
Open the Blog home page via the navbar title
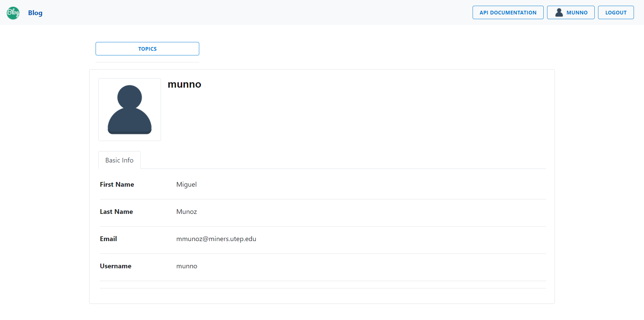[35, 13]
